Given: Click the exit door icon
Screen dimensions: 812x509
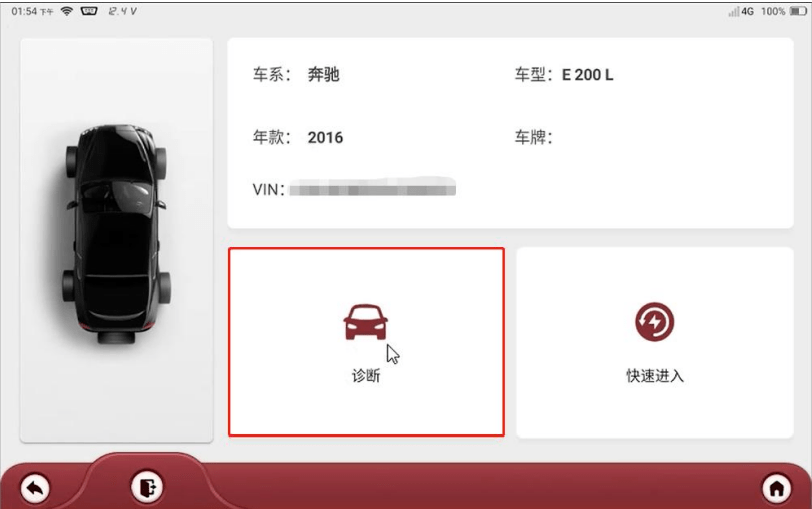Looking at the screenshot, I should (147, 487).
